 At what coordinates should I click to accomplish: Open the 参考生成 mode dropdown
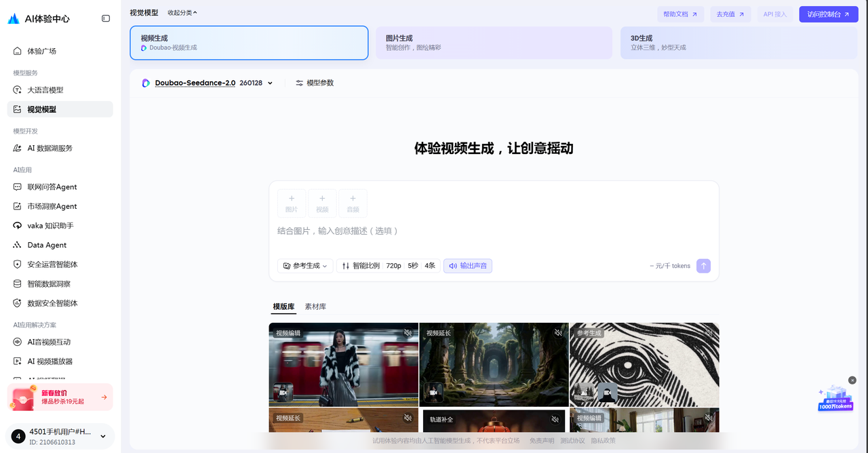tap(305, 266)
